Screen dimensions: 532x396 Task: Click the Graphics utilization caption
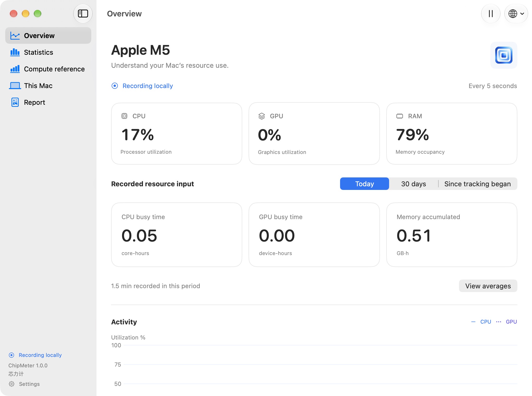point(282,152)
